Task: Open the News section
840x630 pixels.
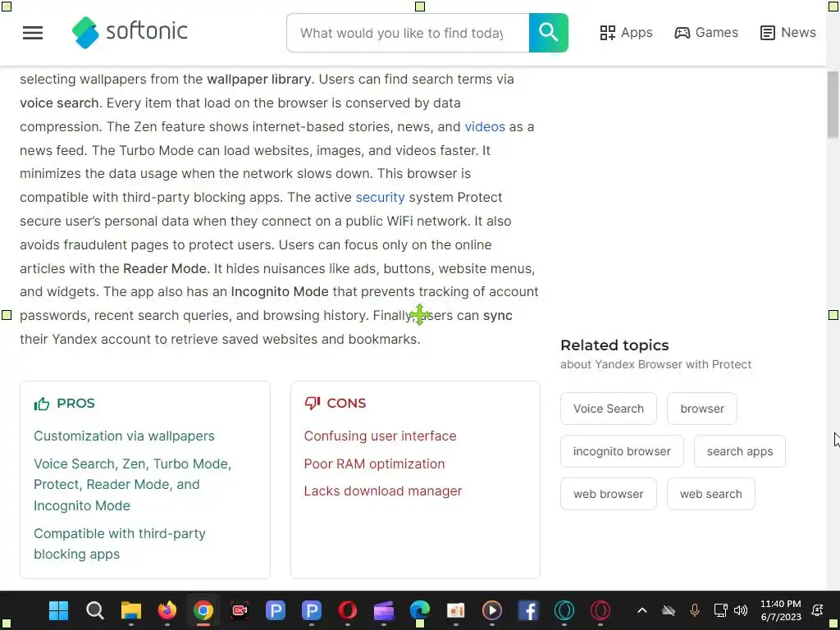Action: (x=788, y=33)
